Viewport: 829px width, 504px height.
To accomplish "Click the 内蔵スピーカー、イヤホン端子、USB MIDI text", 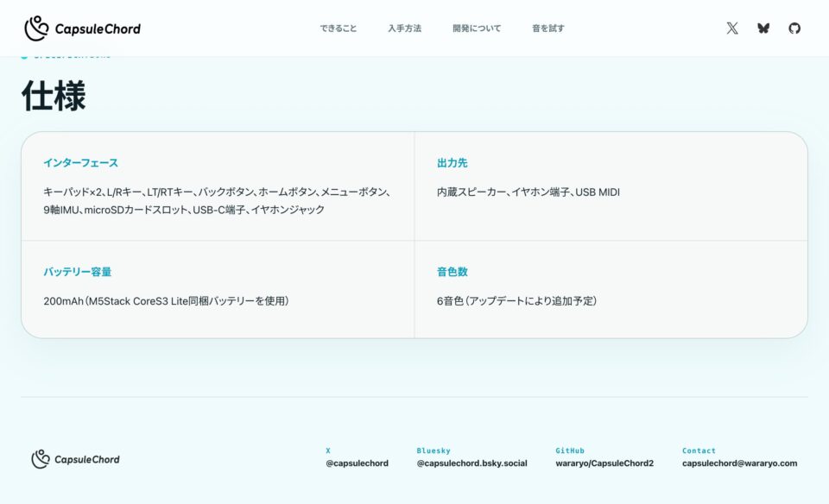I will 528,192.
